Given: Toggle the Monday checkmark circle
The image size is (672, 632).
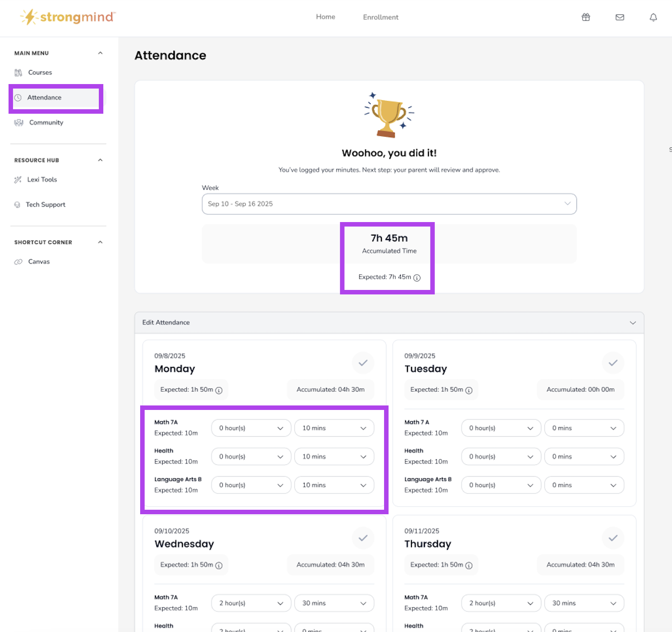Looking at the screenshot, I should [363, 363].
